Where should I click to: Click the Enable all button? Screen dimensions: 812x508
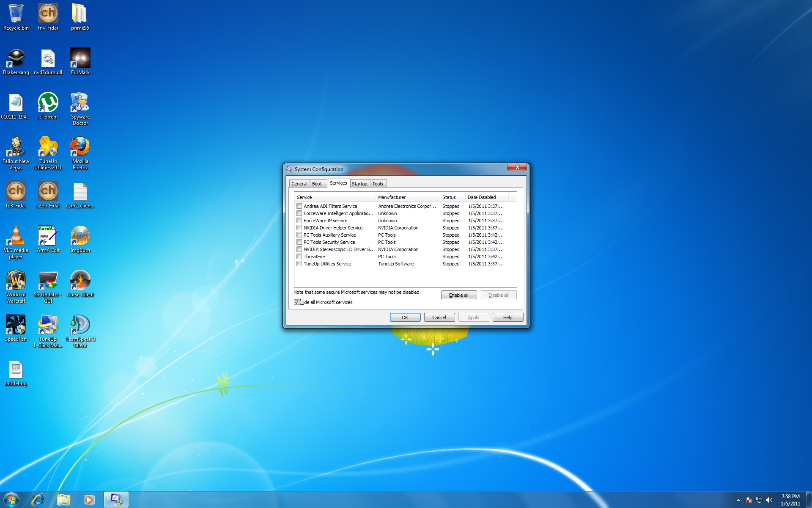click(459, 295)
